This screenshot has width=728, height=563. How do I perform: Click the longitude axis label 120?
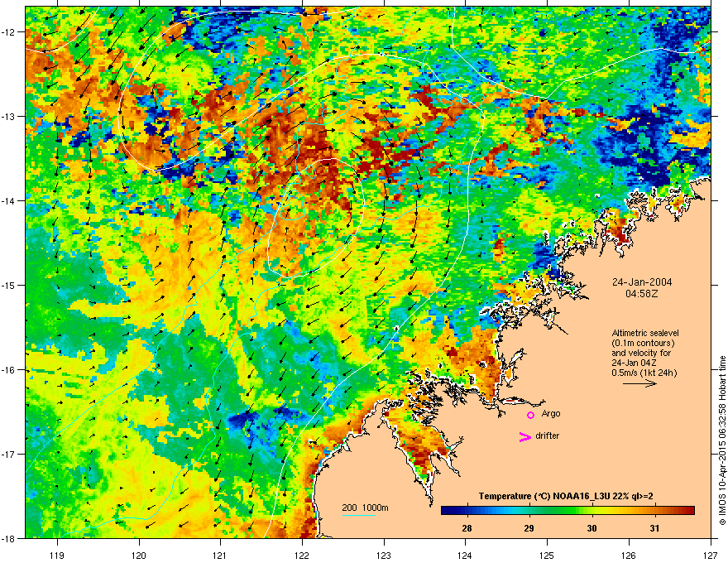click(139, 555)
